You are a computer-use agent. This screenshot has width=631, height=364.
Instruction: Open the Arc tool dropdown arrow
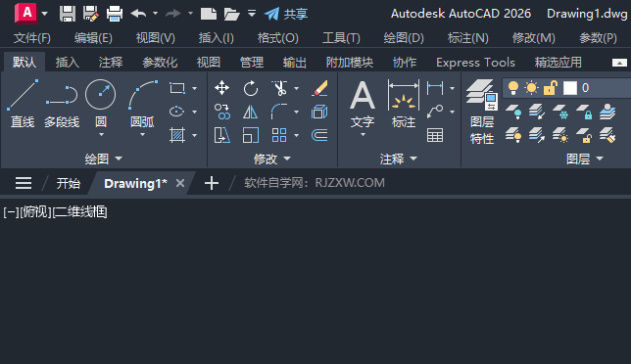142,135
